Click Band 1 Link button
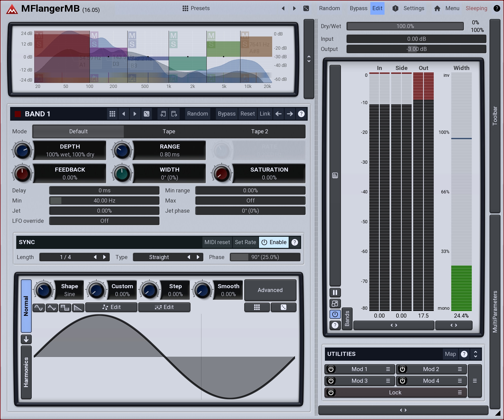 click(265, 114)
